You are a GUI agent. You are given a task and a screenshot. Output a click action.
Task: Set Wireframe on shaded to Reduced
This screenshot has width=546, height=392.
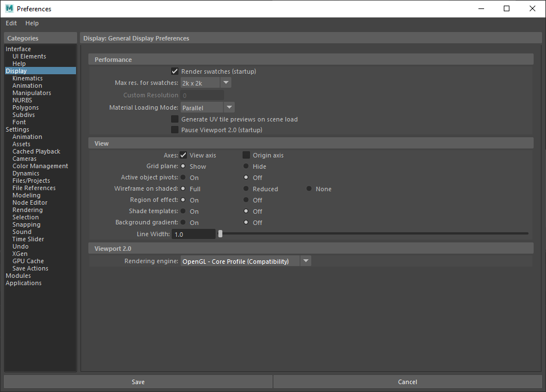point(246,188)
